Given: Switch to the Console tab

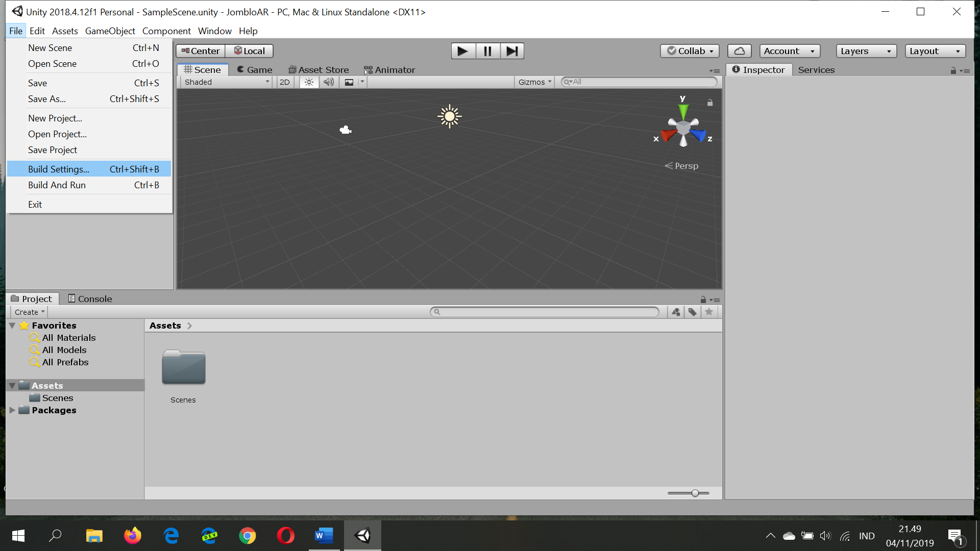Looking at the screenshot, I should (x=90, y=299).
